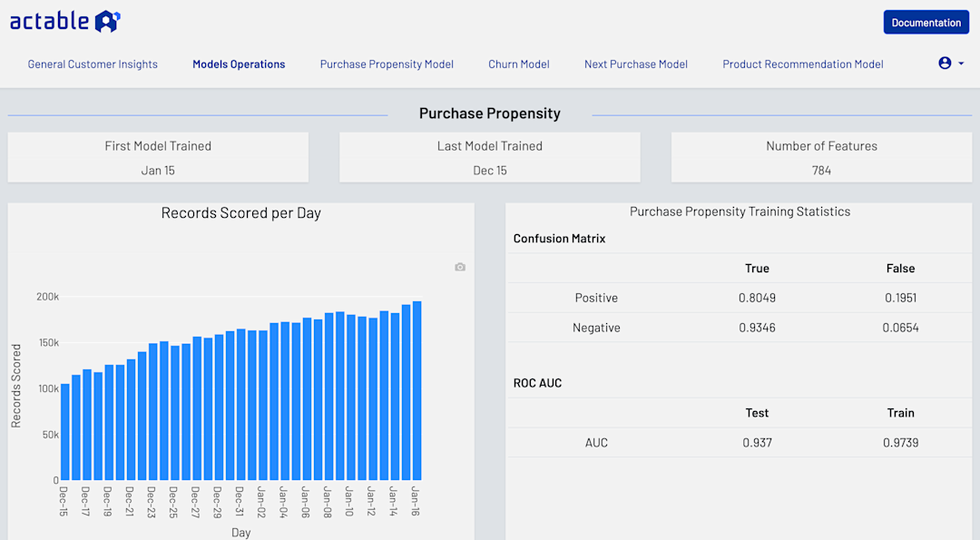The image size is (980, 540).
Task: Switch to Churn Model tab
Action: [519, 64]
